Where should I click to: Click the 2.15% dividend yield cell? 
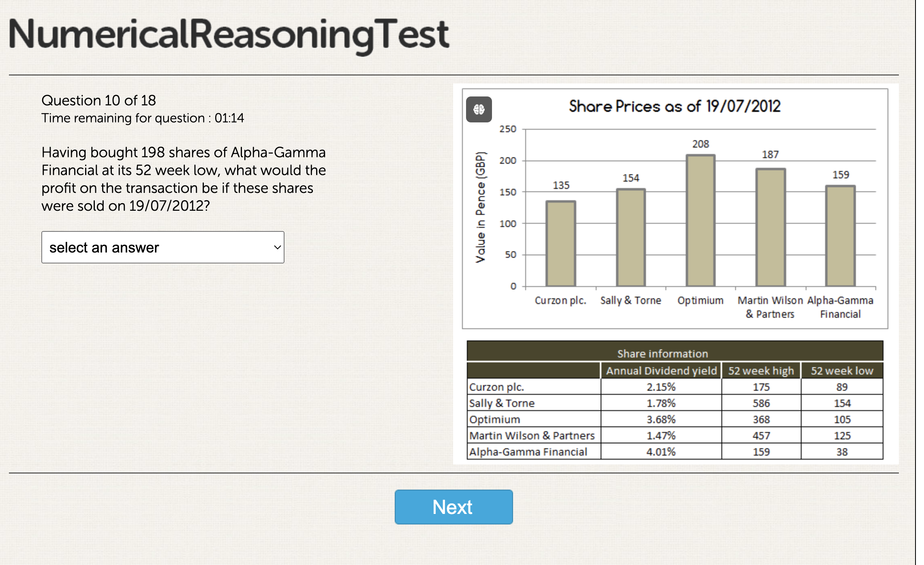pyautogui.click(x=661, y=387)
